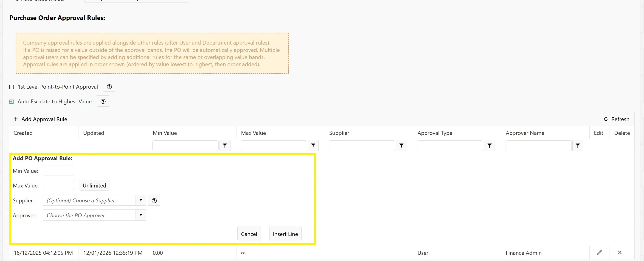Sort by the Max Value column header
Viewport: 644px width, 261px height.
click(253, 133)
